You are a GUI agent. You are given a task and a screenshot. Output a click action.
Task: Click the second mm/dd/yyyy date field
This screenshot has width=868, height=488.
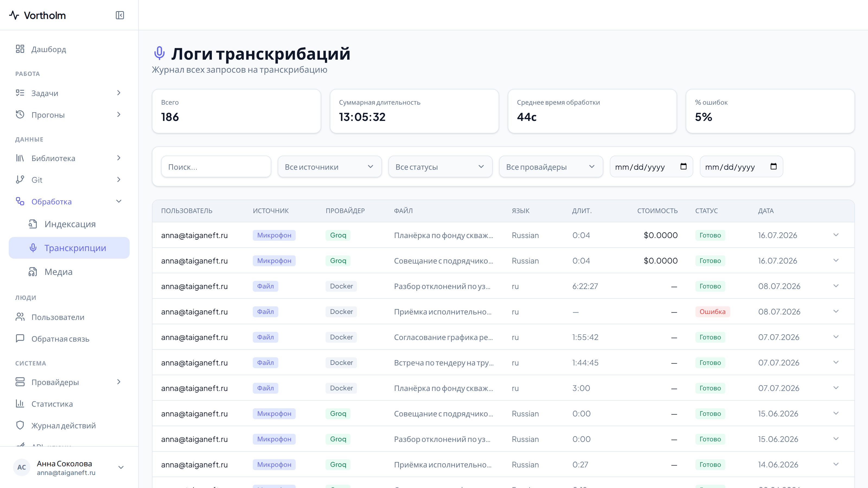pyautogui.click(x=741, y=167)
